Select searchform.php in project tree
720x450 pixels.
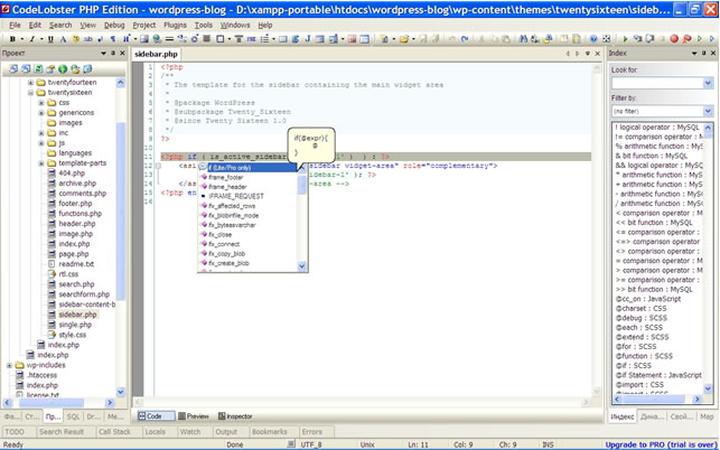click(84, 295)
